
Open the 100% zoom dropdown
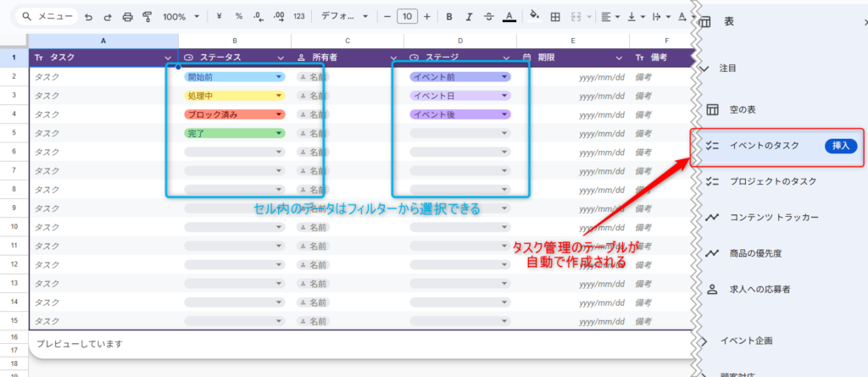click(181, 17)
